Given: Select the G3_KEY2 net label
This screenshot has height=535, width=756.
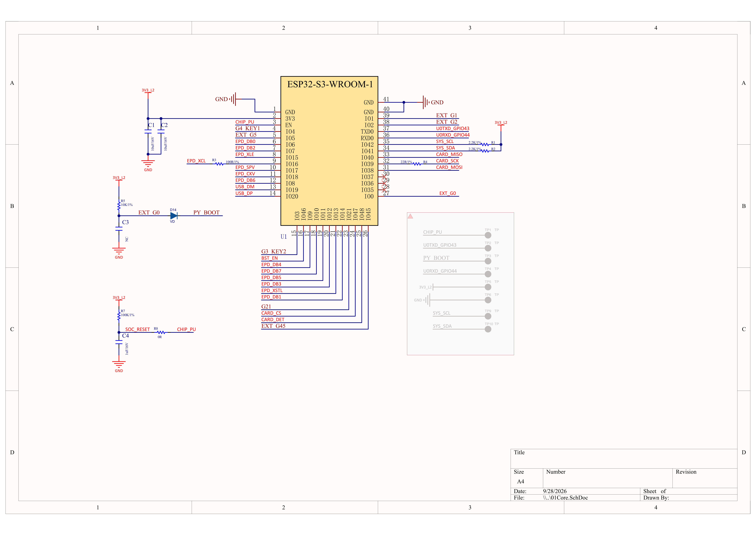Looking at the screenshot, I should click(274, 251).
